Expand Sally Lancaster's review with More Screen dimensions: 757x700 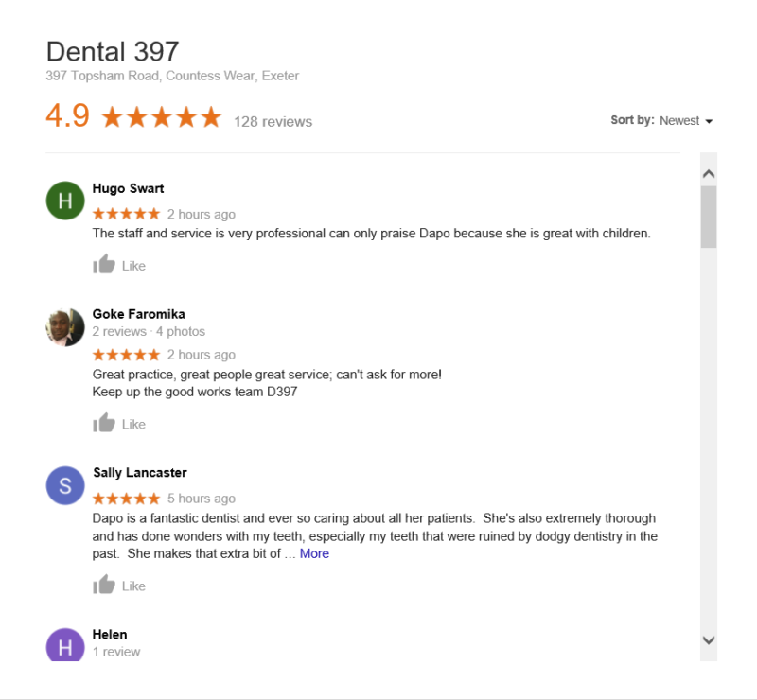click(x=314, y=553)
